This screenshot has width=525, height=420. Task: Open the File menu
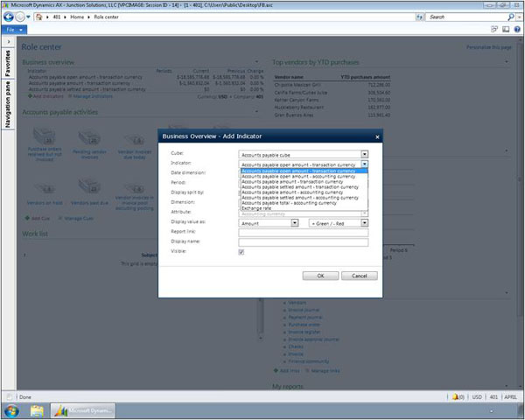coord(12,29)
